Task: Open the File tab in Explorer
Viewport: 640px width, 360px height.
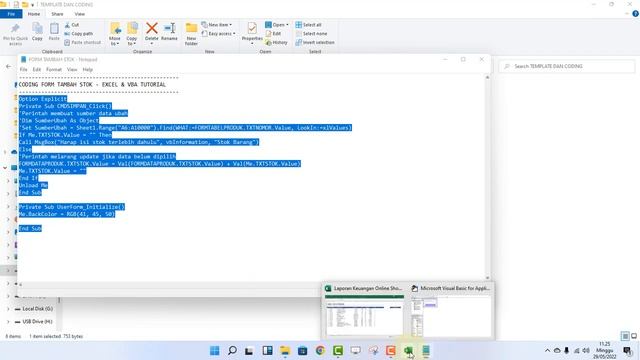Action: [11, 14]
